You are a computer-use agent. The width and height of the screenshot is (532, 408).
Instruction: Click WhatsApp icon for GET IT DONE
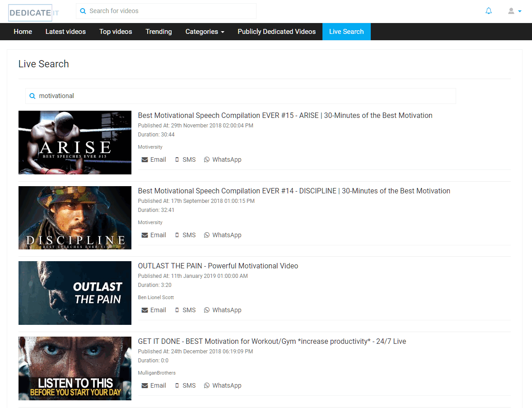point(207,385)
